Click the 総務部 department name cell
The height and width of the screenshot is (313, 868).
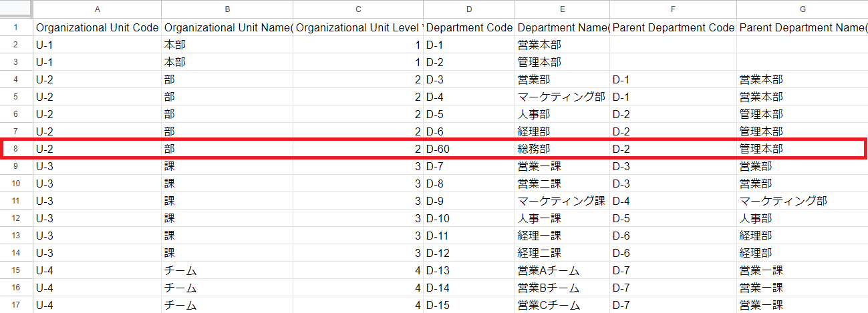(562, 149)
